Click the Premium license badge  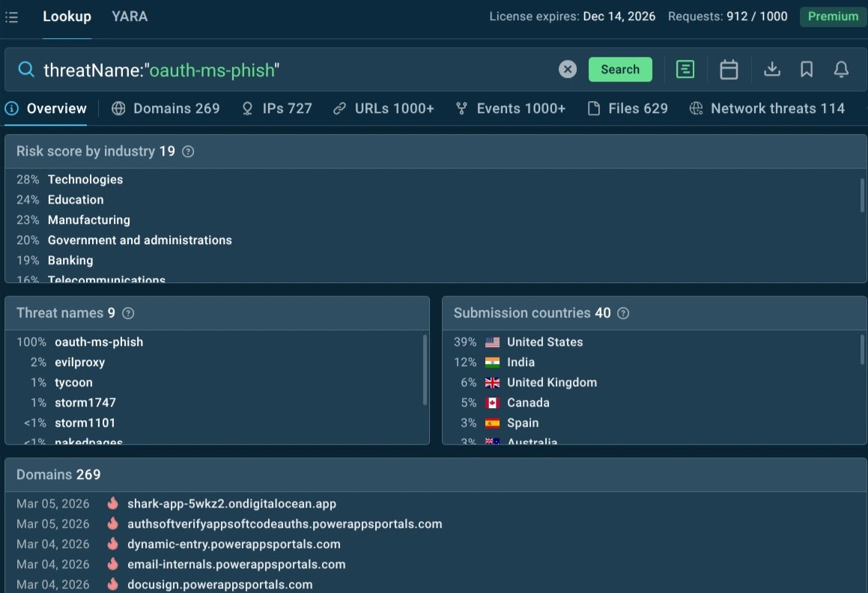tap(833, 16)
